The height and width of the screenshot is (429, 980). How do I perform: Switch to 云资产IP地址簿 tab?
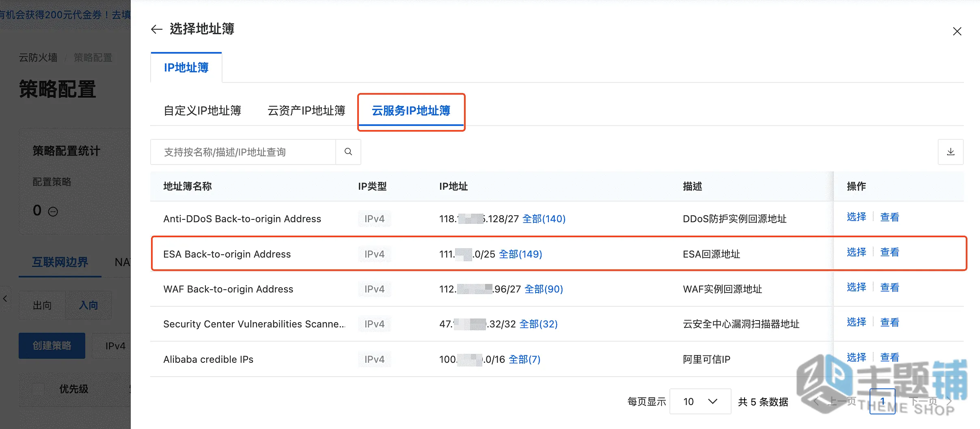tap(306, 110)
